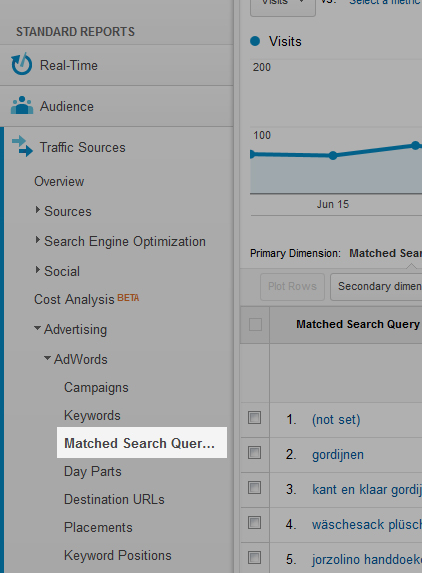Open the AdWords Campaigns report
Screen dimensions: 422x573
click(96, 388)
